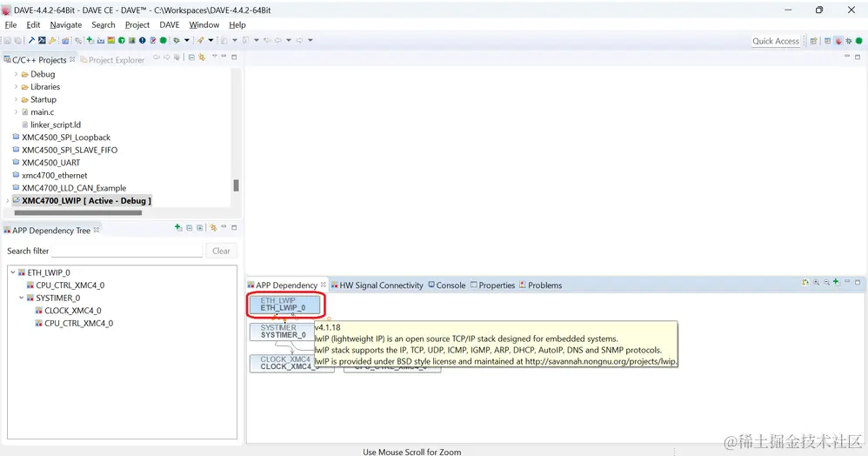
Task: Click the Open Perspective icon near Quick Access
Action: 814,40
